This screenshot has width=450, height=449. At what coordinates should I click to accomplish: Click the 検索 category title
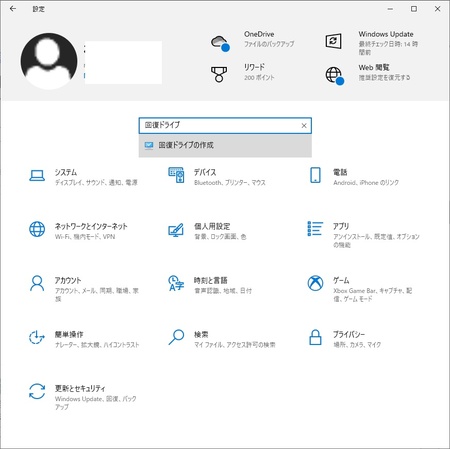pos(201,334)
